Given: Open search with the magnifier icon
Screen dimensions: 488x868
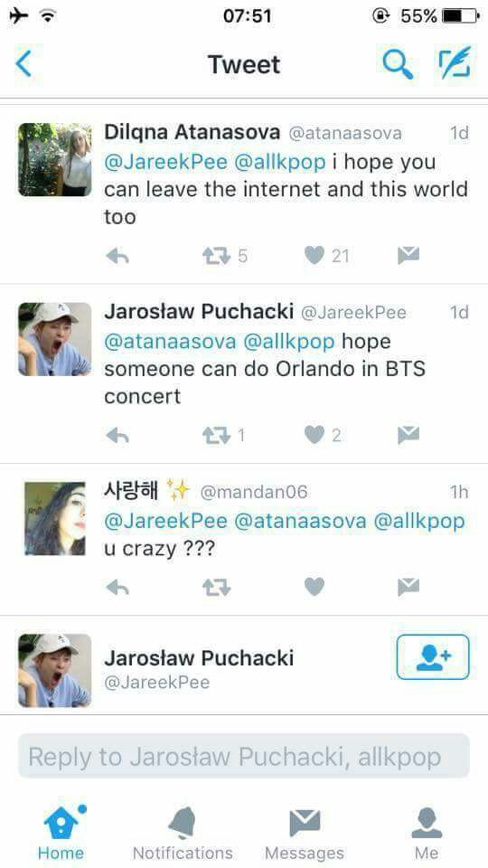Looking at the screenshot, I should 398,63.
